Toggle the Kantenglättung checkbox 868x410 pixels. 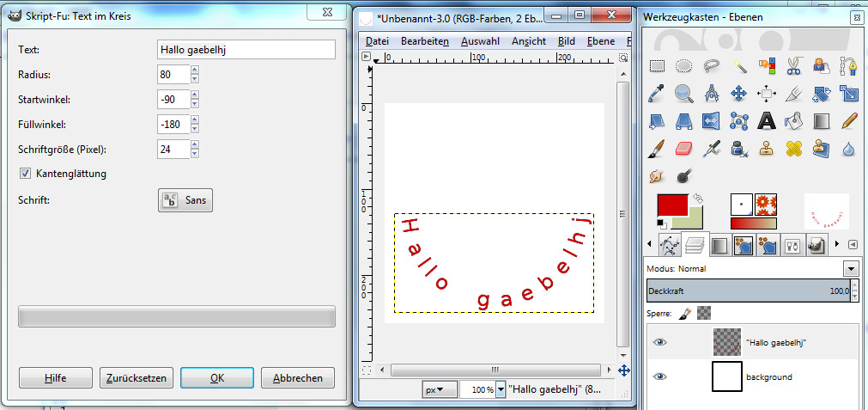click(x=25, y=174)
